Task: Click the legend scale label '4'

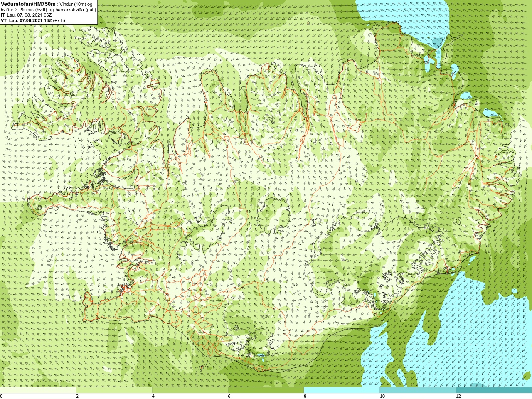Action: (x=153, y=397)
